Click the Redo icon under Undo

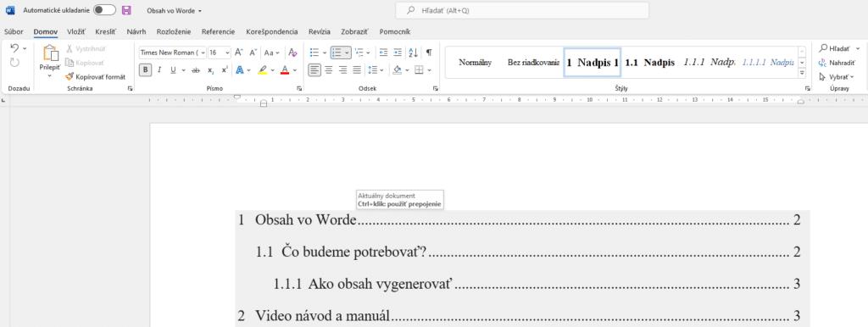pos(14,63)
